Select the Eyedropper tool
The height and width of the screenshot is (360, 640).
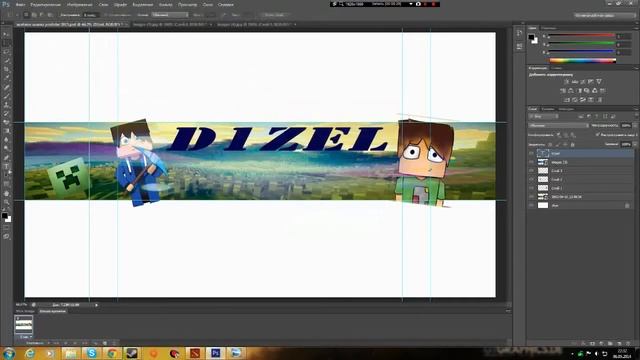click(6, 78)
